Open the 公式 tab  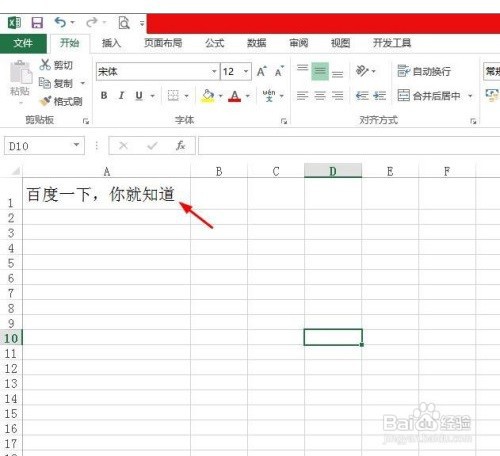click(x=215, y=43)
